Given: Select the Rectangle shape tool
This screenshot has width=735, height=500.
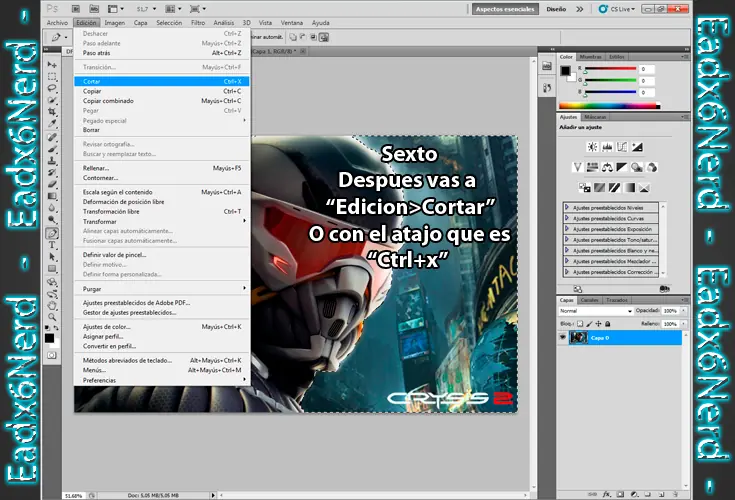Looking at the screenshot, I should [52, 269].
